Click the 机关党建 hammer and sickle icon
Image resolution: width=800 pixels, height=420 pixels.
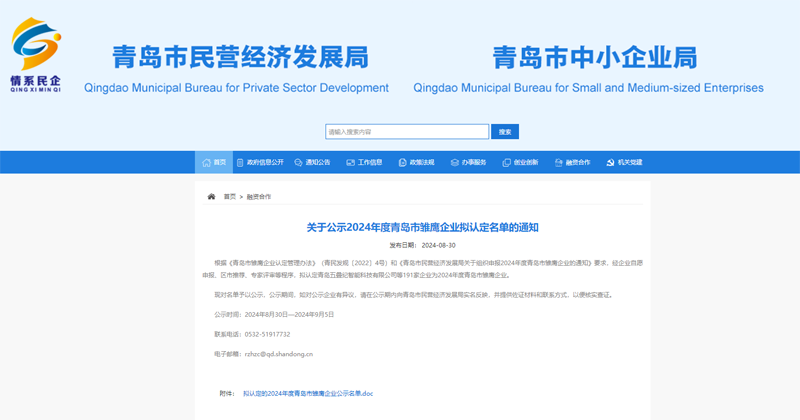(610, 162)
